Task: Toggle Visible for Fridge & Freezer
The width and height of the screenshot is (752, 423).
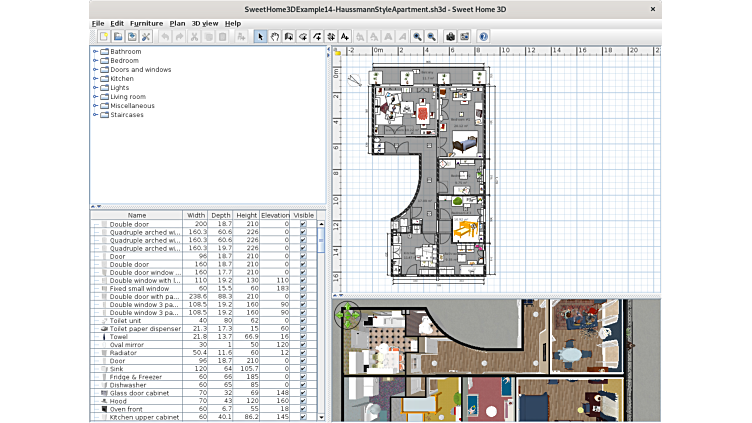Action: point(303,376)
